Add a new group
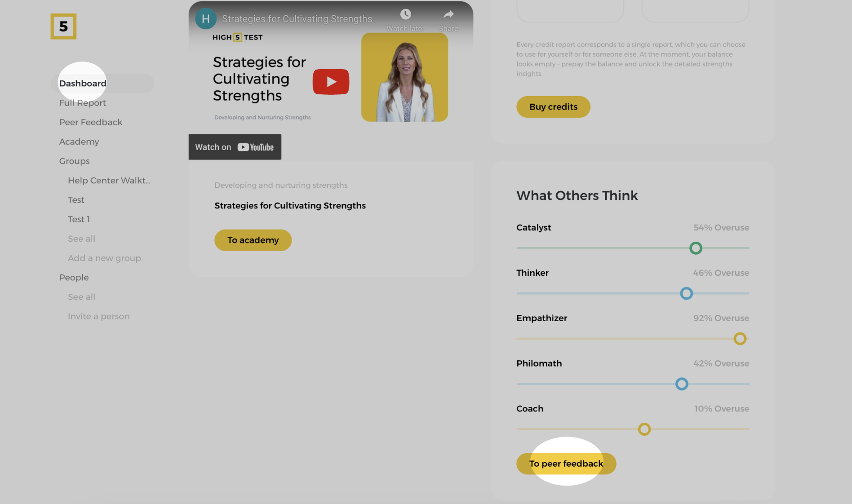The image size is (852, 504). pos(104,258)
